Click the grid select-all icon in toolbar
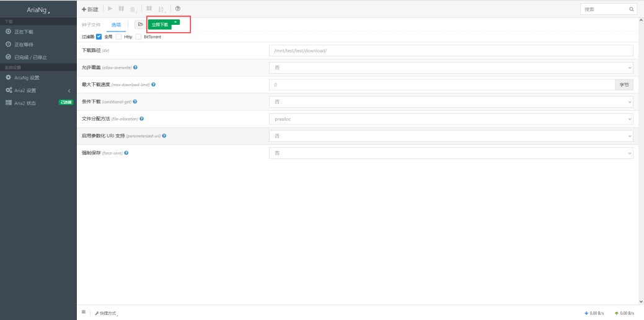 click(x=149, y=9)
